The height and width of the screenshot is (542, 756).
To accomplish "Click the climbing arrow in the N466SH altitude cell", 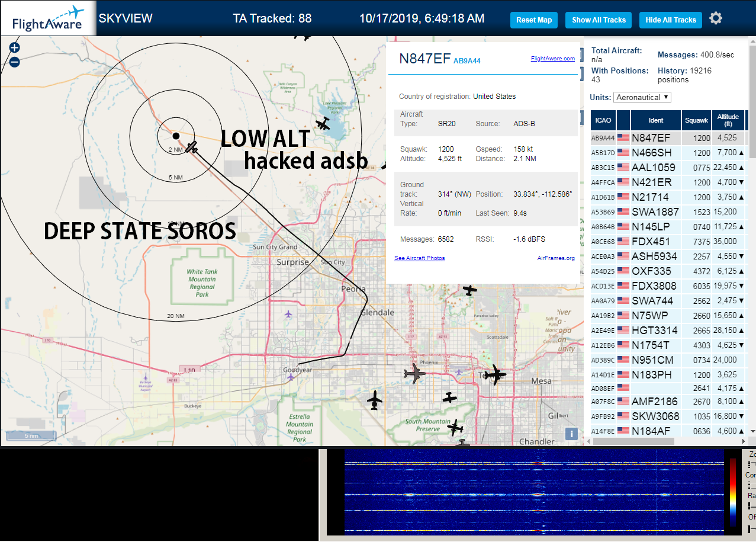I will [x=742, y=153].
